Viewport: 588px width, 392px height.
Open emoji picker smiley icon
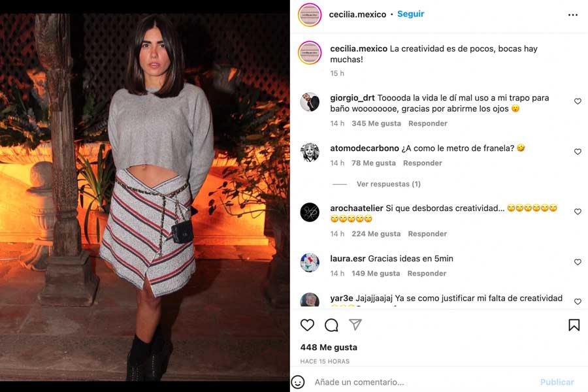(x=298, y=382)
